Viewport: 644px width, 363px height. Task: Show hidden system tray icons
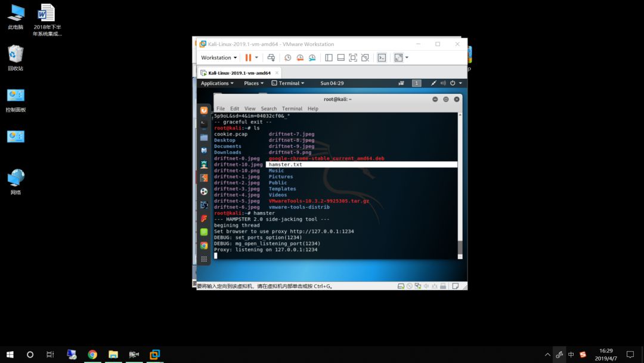point(547,355)
